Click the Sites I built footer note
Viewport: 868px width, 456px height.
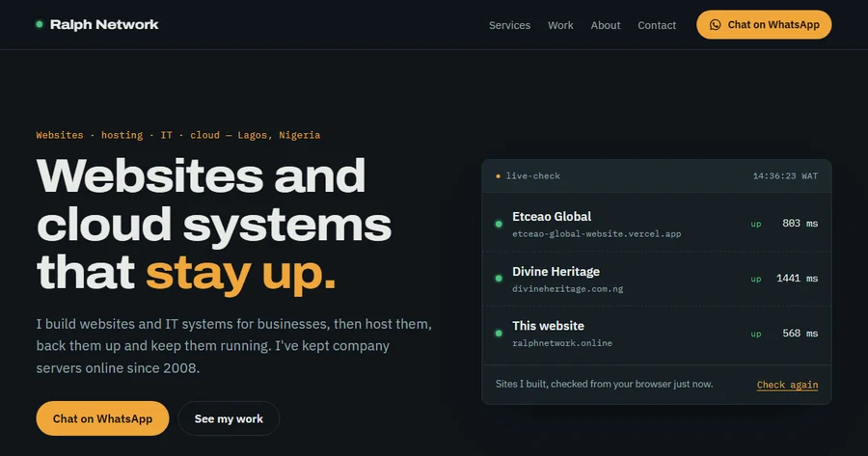604,384
